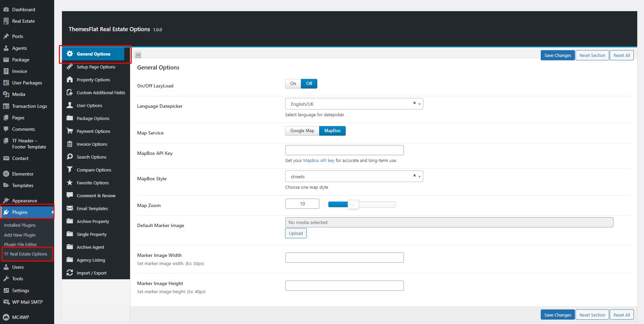
Task: Click the MC4WP logo icon
Action: pyautogui.click(x=6, y=317)
